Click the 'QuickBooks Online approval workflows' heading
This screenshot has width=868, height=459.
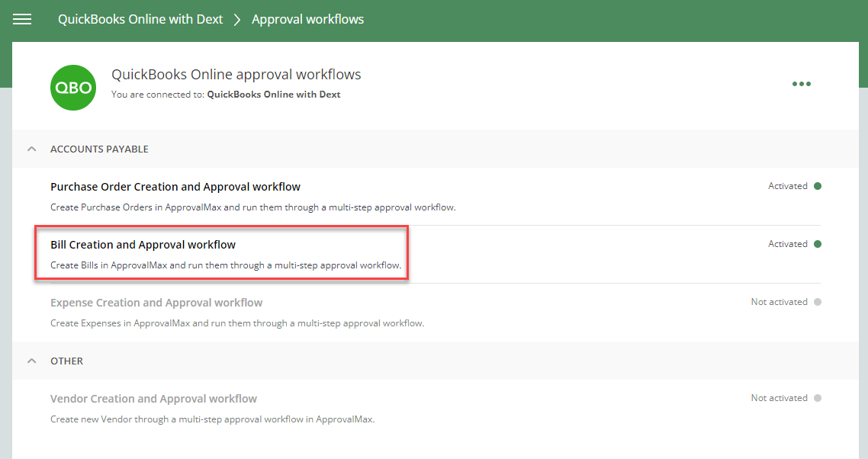coord(236,74)
